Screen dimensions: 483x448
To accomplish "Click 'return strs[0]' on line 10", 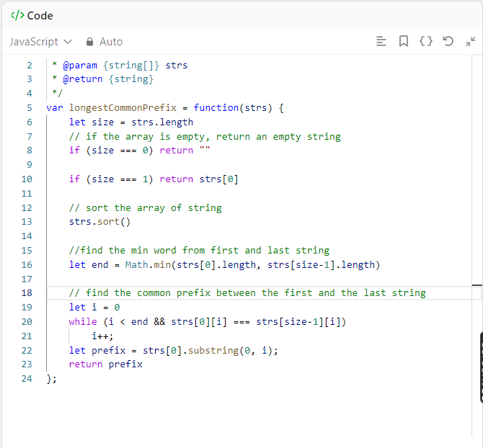I will tap(199, 179).
